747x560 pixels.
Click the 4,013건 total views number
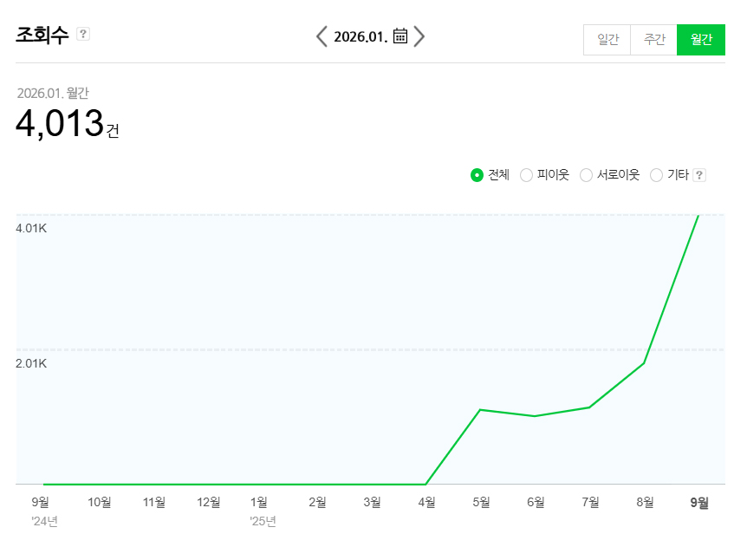coord(60,124)
